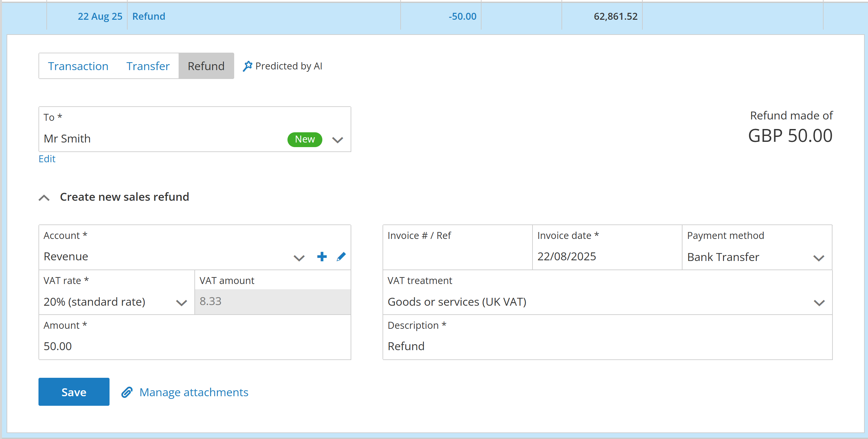
Task: Click the 22 Aug 25 date link
Action: click(100, 16)
